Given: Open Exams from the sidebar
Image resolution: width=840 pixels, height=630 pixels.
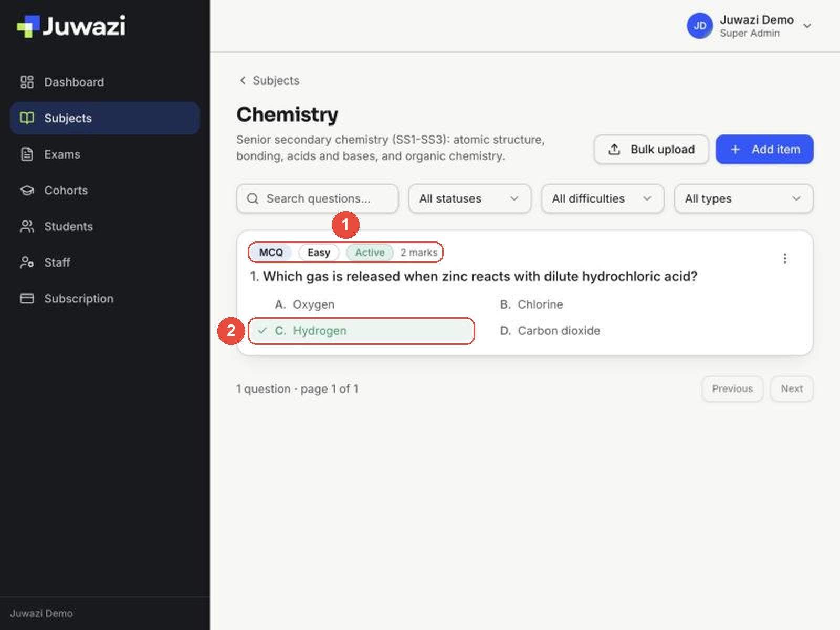Looking at the screenshot, I should coord(105,154).
